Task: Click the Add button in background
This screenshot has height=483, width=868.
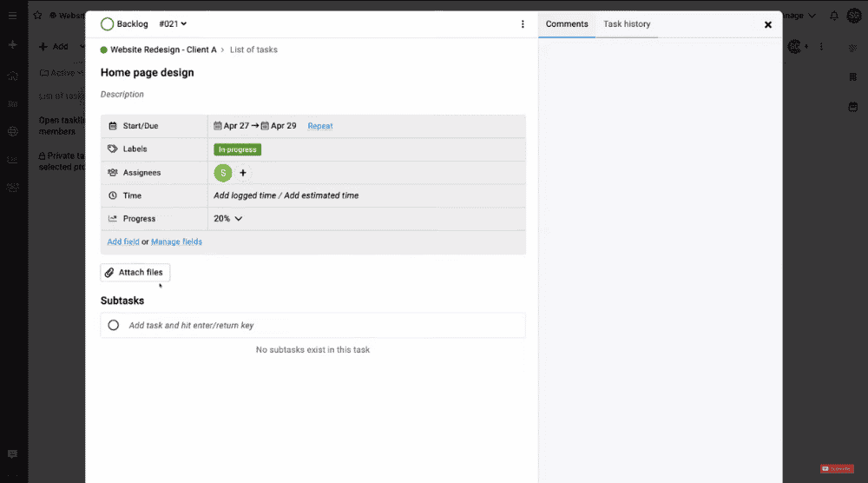Action: point(54,47)
